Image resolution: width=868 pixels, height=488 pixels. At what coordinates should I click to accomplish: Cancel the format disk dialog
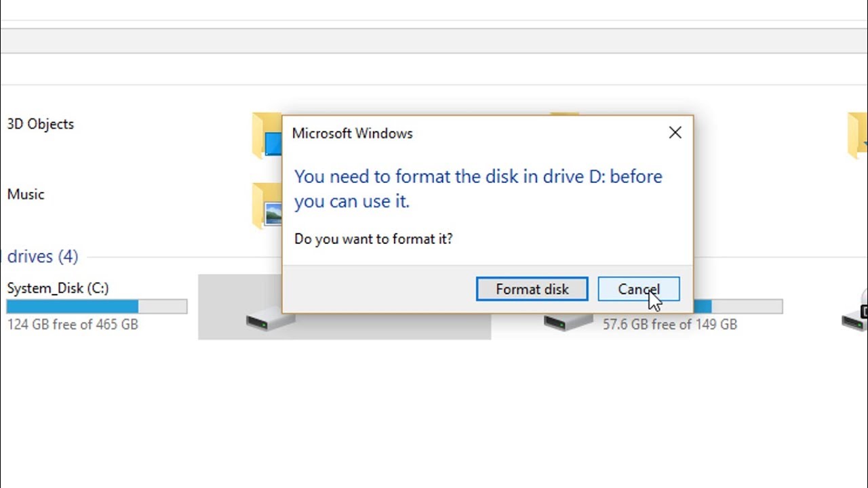point(638,289)
